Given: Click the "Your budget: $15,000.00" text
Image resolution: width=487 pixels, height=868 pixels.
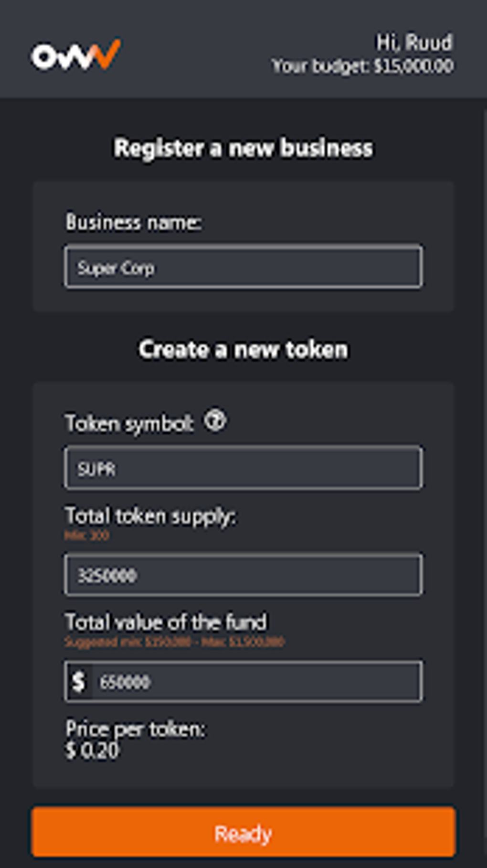Looking at the screenshot, I should (362, 66).
